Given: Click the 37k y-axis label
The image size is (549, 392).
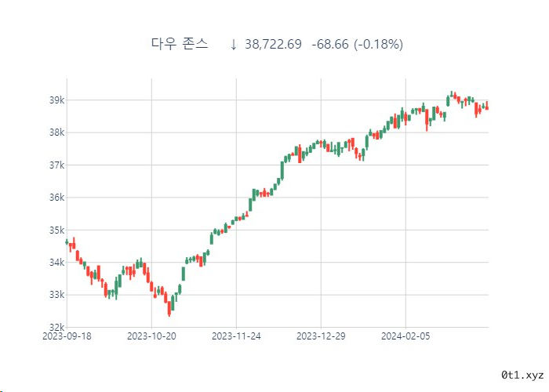Looking at the screenshot, I should pyautogui.click(x=56, y=165).
